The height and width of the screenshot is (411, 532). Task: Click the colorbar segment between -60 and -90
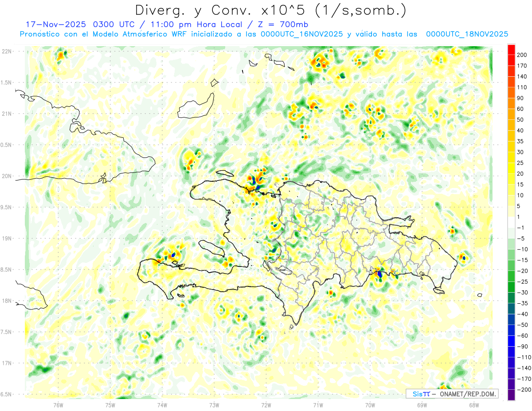[x=511, y=341]
